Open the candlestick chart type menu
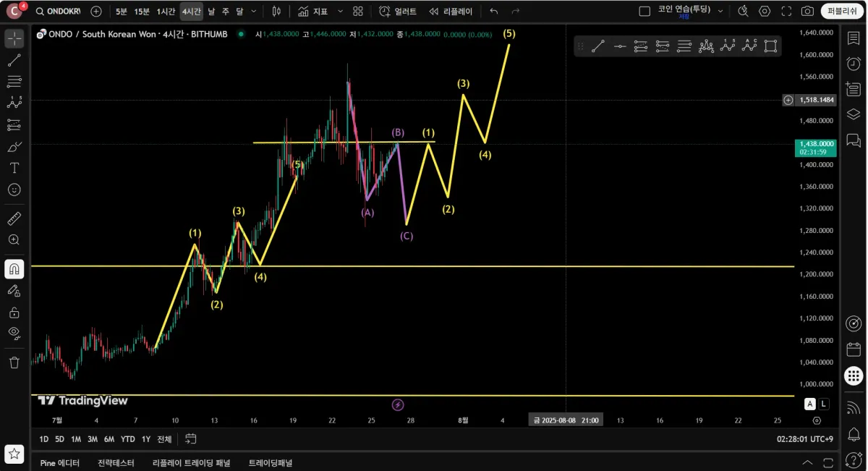This screenshot has height=471, width=868. (x=276, y=12)
